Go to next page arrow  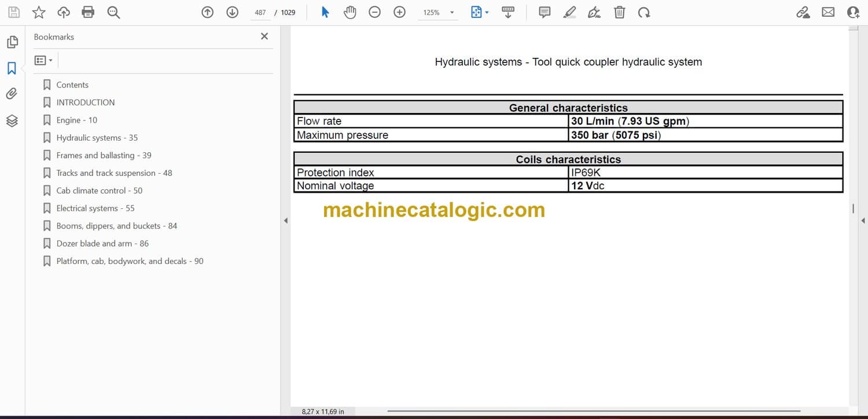pyautogui.click(x=232, y=12)
